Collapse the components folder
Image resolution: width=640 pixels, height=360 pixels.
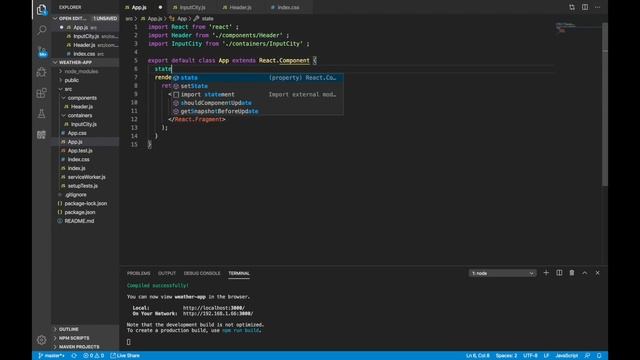82,98
